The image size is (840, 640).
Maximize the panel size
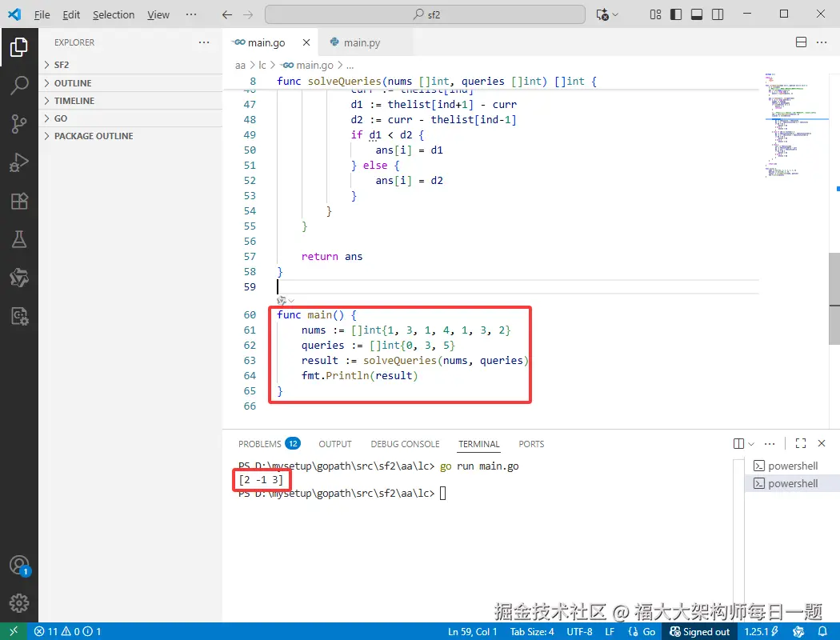(801, 443)
